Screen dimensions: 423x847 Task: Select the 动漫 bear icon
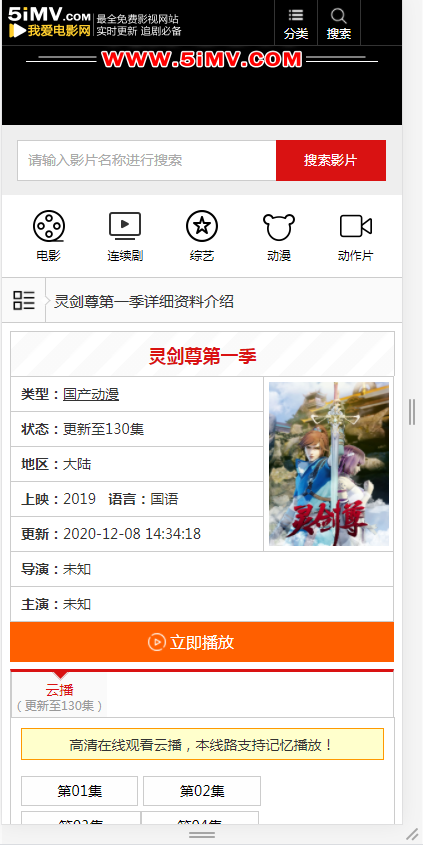click(279, 227)
